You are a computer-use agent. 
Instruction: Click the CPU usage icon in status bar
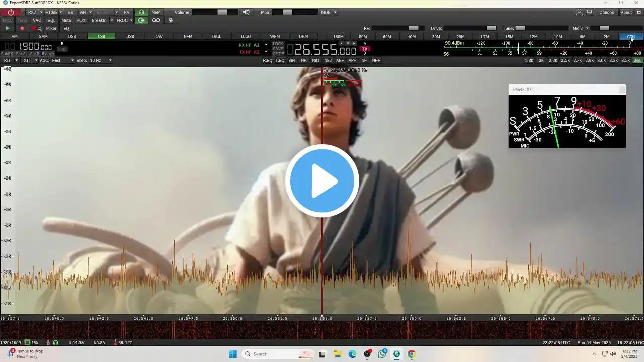(28, 342)
